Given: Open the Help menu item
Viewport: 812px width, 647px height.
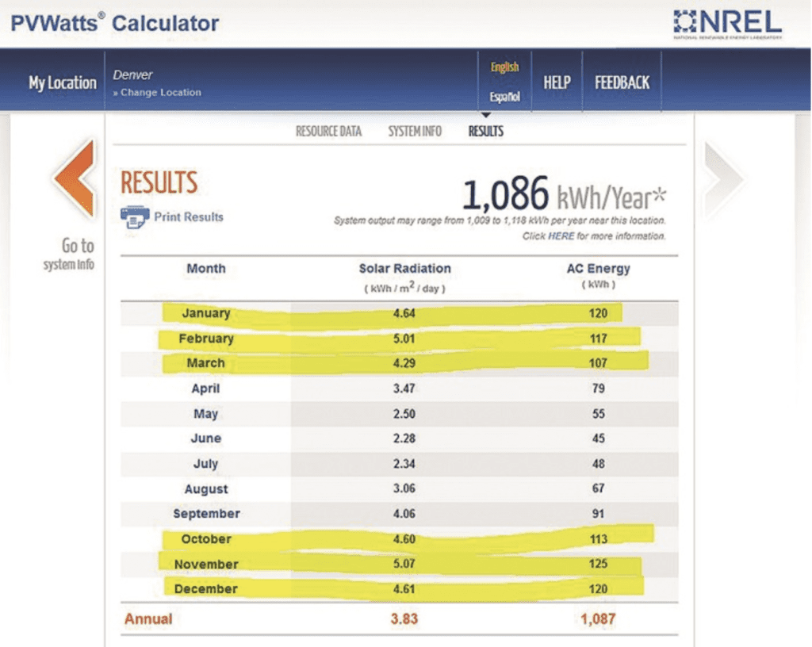Looking at the screenshot, I should 557,82.
